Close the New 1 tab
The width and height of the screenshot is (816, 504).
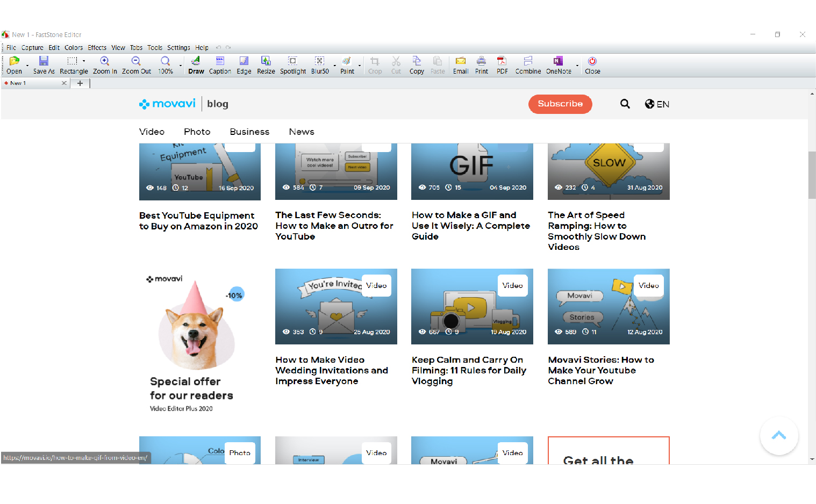click(x=64, y=83)
